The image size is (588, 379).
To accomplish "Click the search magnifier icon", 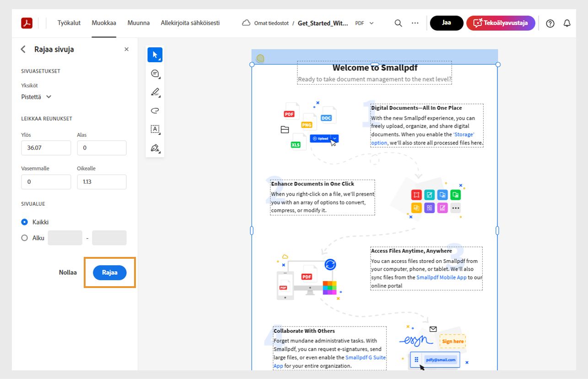I will 398,23.
